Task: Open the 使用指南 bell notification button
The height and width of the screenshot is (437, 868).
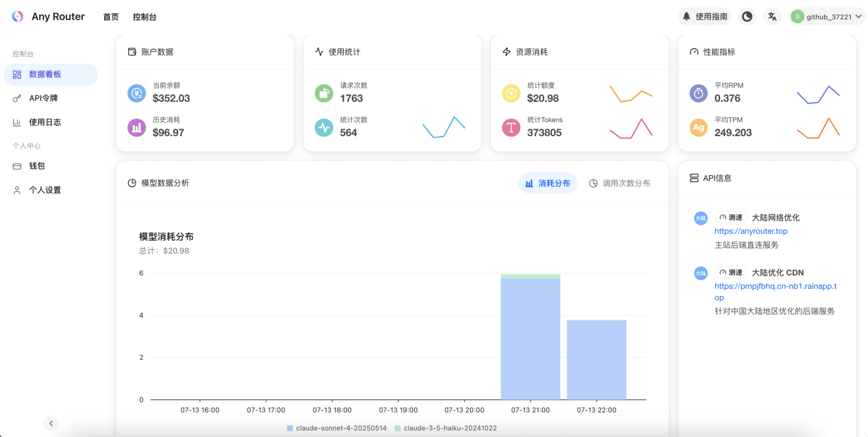Action: (705, 17)
